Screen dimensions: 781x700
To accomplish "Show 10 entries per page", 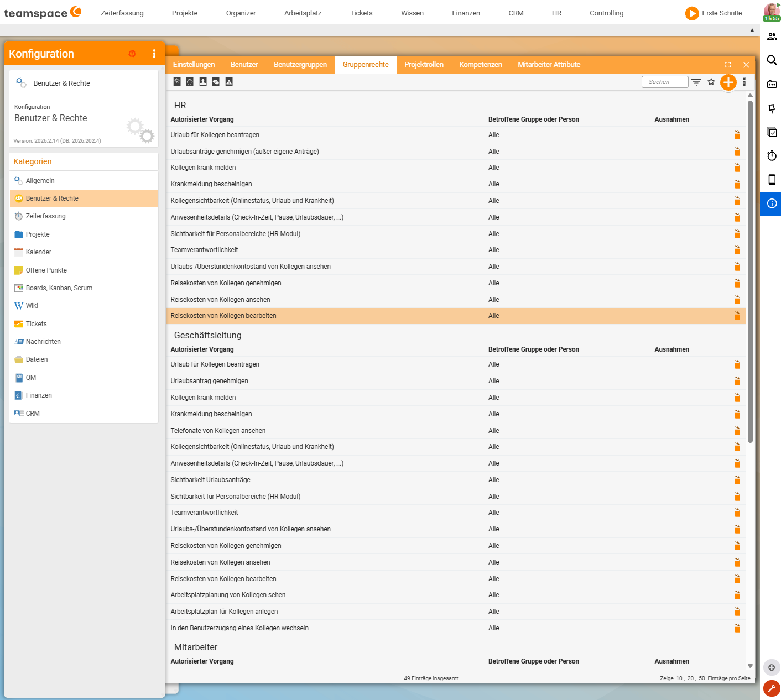I will click(679, 678).
